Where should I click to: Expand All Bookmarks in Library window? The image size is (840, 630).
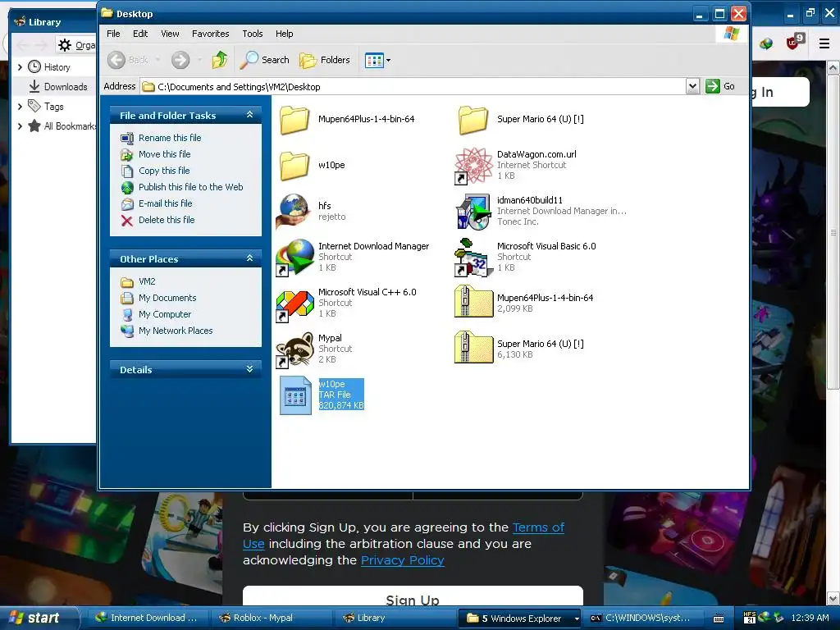pyautogui.click(x=20, y=126)
